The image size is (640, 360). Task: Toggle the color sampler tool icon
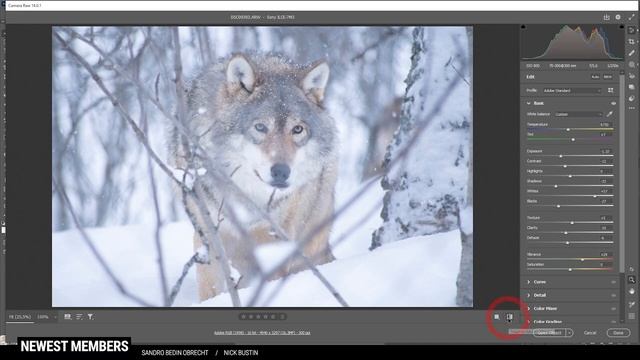point(632,304)
